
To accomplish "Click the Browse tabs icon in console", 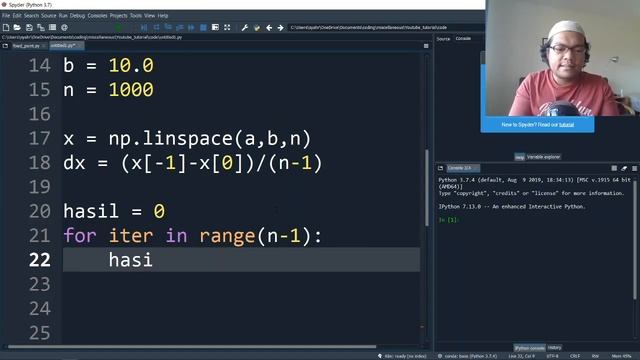I will [440, 168].
